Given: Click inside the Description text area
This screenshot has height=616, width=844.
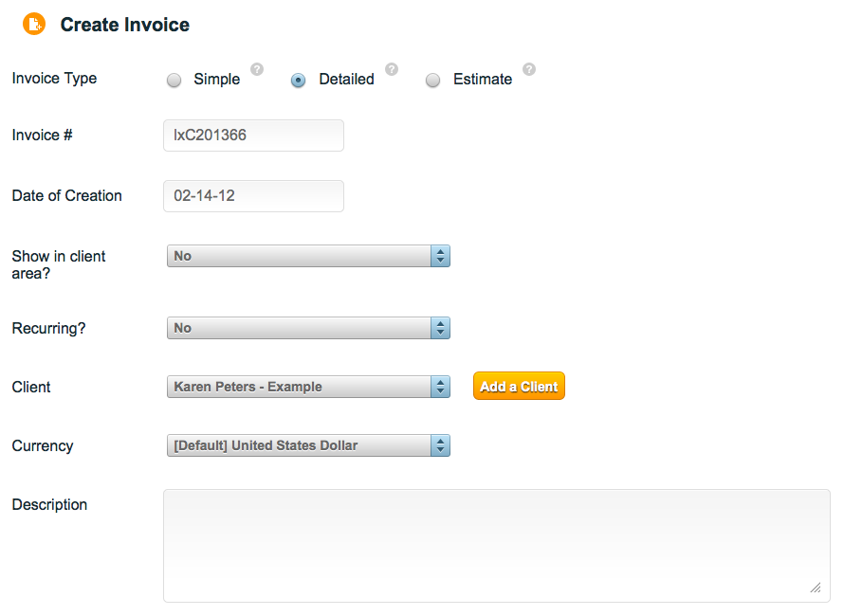Looking at the screenshot, I should tap(496, 545).
